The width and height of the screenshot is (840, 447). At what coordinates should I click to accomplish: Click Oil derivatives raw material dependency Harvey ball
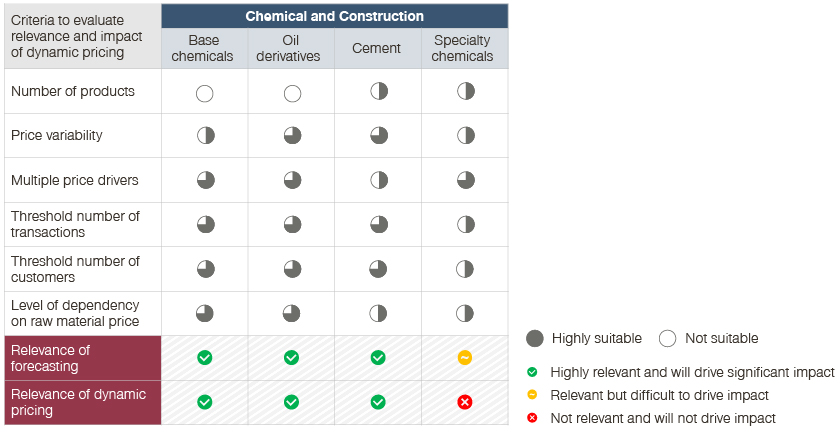coord(292,313)
